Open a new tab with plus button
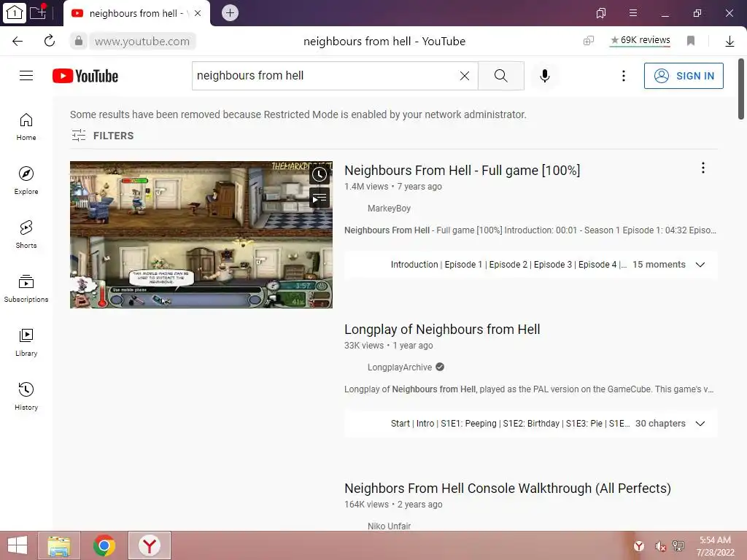Screen dimensions: 747x560 coord(230,13)
